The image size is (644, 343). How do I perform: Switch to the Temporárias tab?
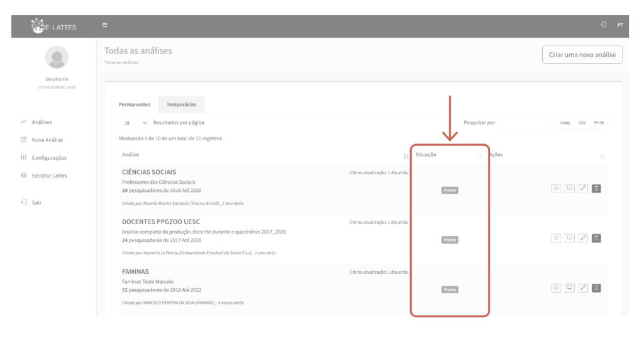click(x=181, y=104)
